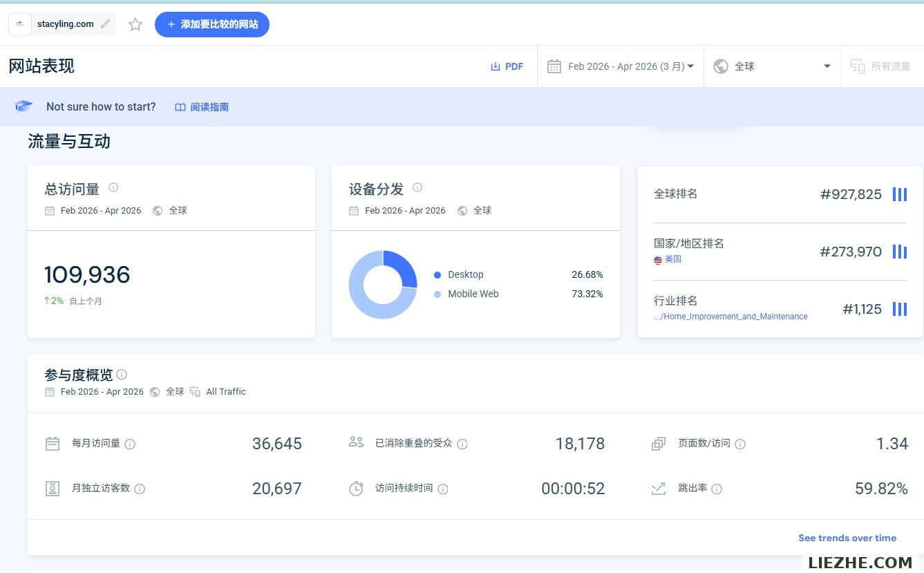Screen dimensions: 924x573
Task: Click See trends over time link
Action: 847,538
